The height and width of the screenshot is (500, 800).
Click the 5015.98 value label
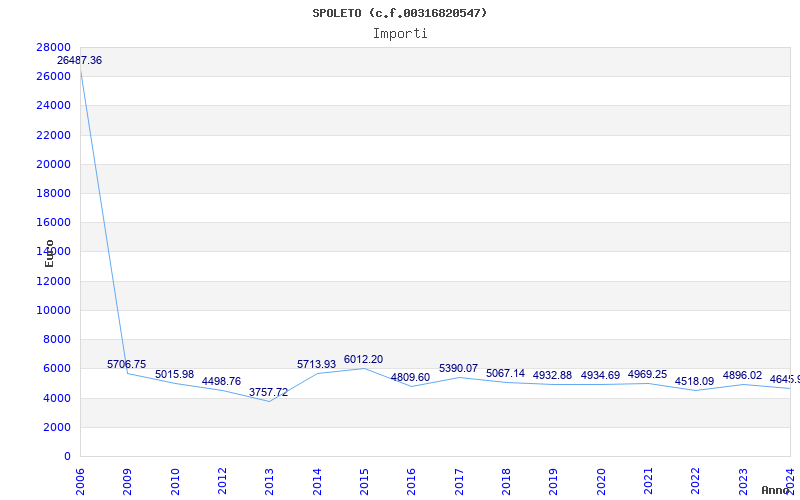(x=174, y=374)
